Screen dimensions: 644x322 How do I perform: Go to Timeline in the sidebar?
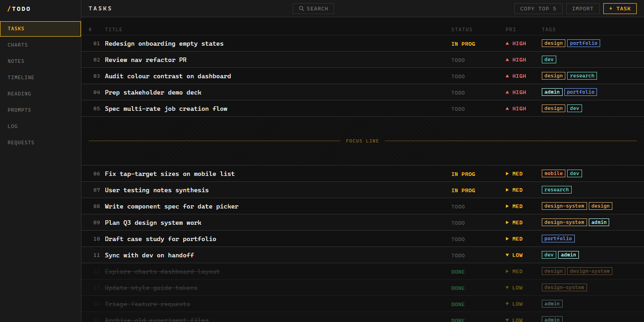coord(40,77)
